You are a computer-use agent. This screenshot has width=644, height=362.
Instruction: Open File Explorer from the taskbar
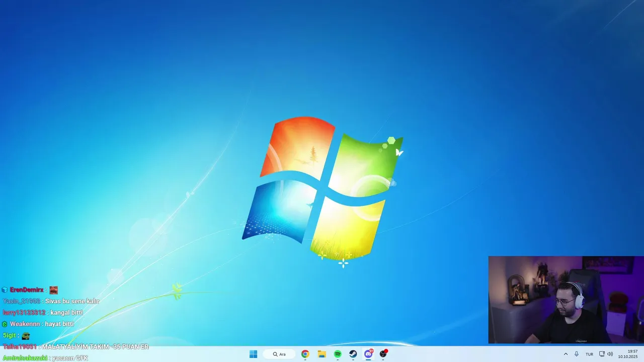click(321, 354)
